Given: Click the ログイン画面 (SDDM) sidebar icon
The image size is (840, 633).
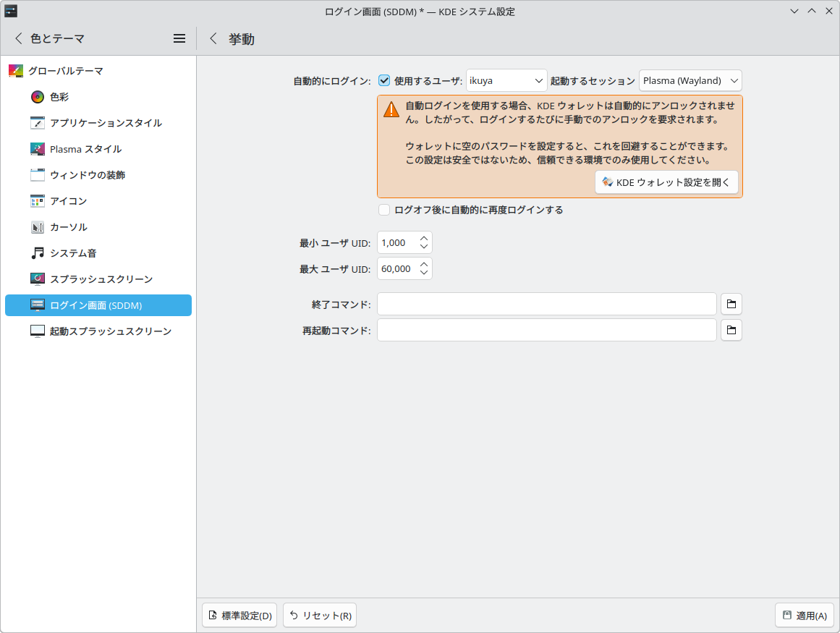Looking at the screenshot, I should [x=38, y=305].
